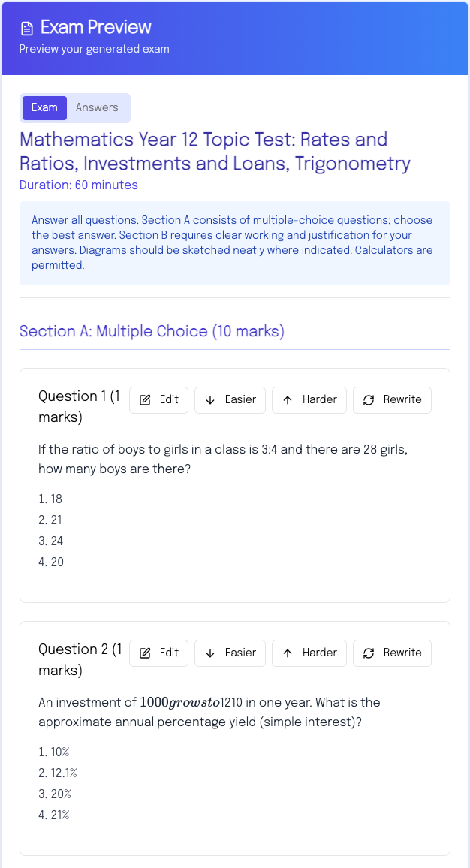Click the exam title heading text
Screen dimensions: 470x868
click(x=215, y=151)
